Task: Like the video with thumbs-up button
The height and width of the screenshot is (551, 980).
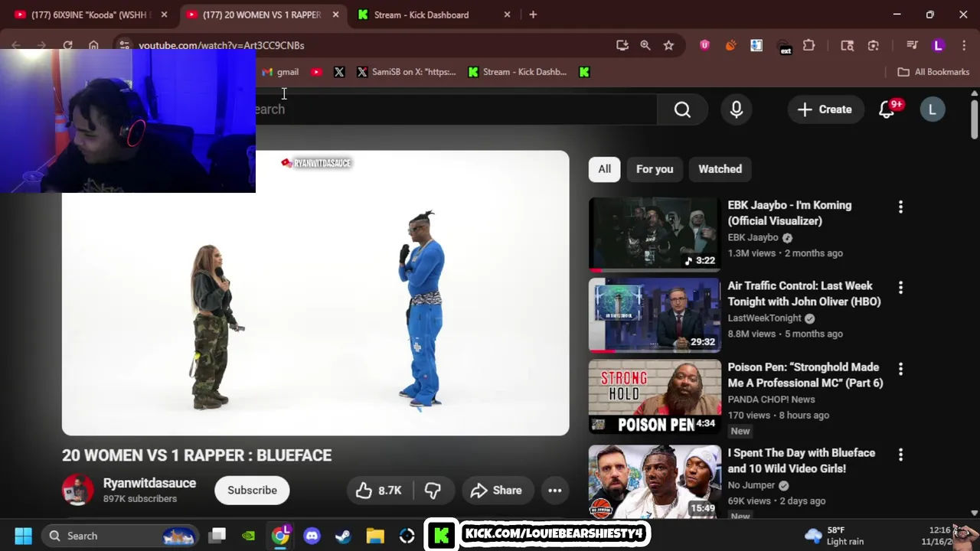Action: [380, 491]
